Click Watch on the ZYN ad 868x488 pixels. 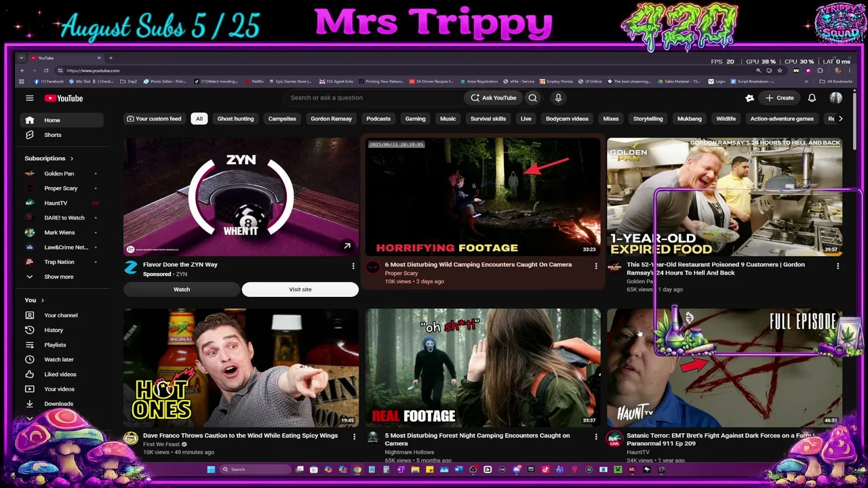(182, 289)
